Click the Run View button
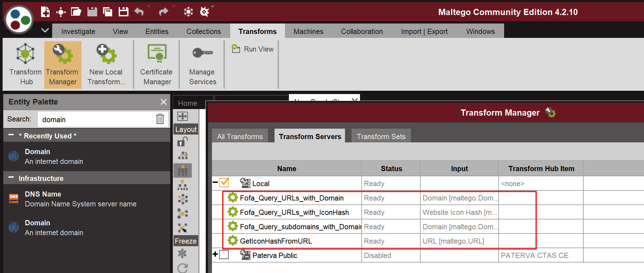Image resolution: width=644 pixels, height=273 pixels. pos(253,49)
